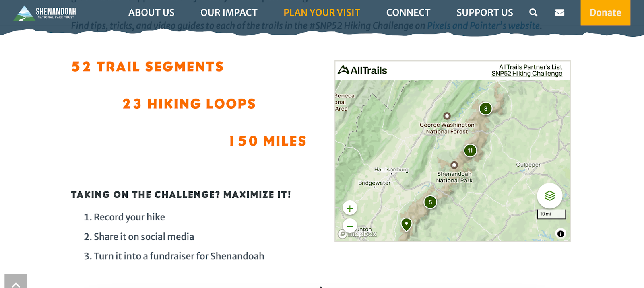Zoom out on the map

point(349,226)
